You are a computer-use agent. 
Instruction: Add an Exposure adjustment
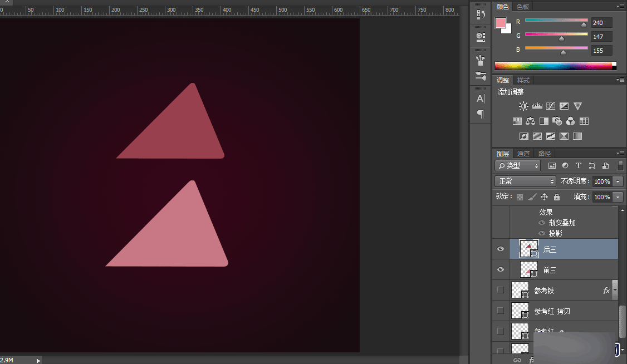point(564,106)
